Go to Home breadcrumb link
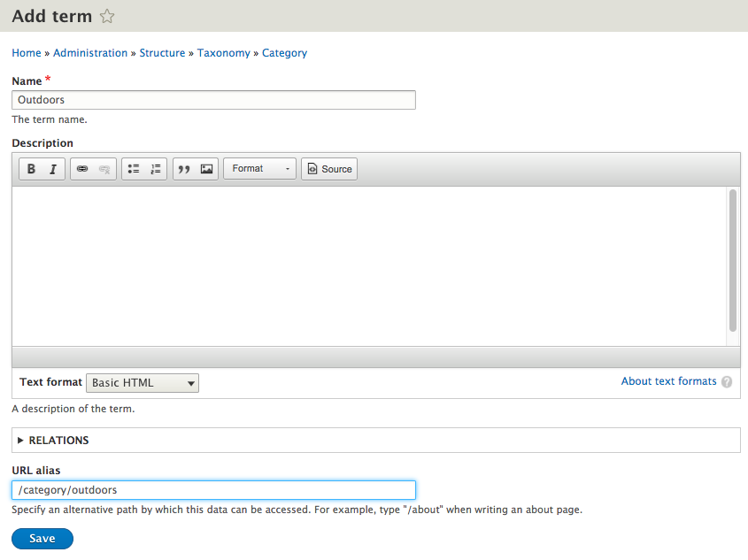Screen dimensions: 748x560 click(27, 53)
